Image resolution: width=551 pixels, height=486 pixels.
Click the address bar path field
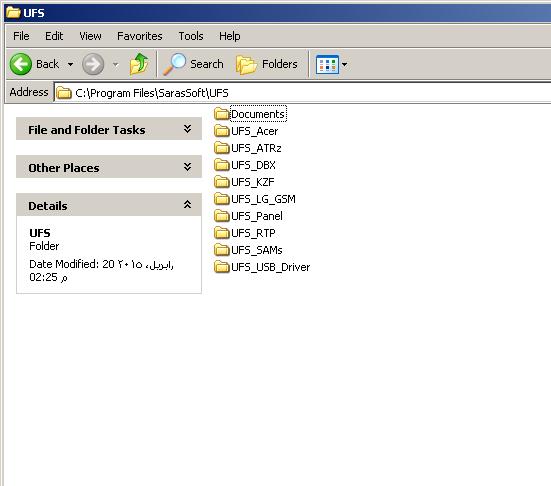pyautogui.click(x=302, y=93)
